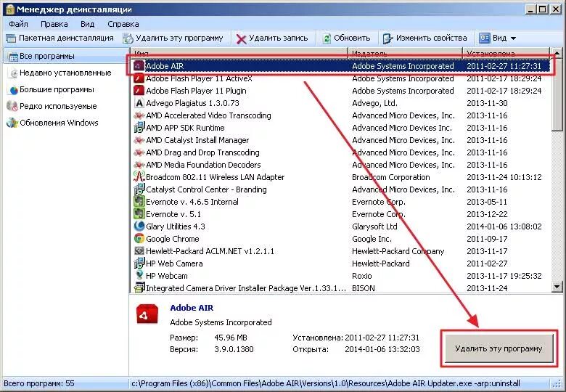Click the Издатель column header
The image size is (566, 392).
[x=405, y=54]
